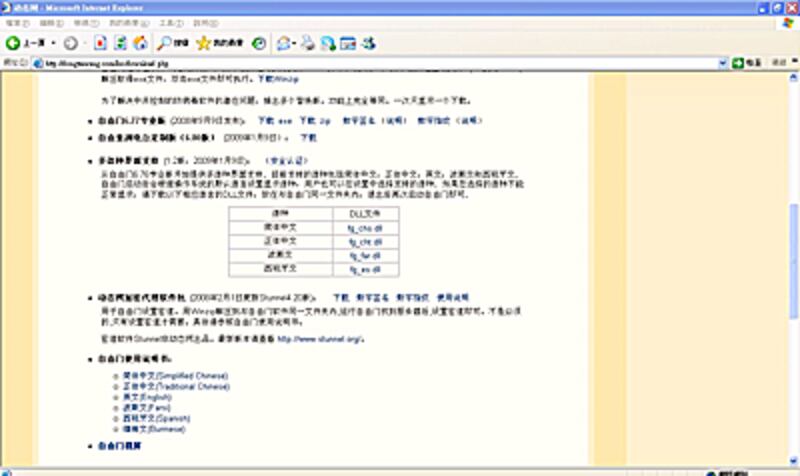Image resolution: width=800 pixels, height=476 pixels.
Task: Print the page with printer icon
Action: tap(308, 43)
